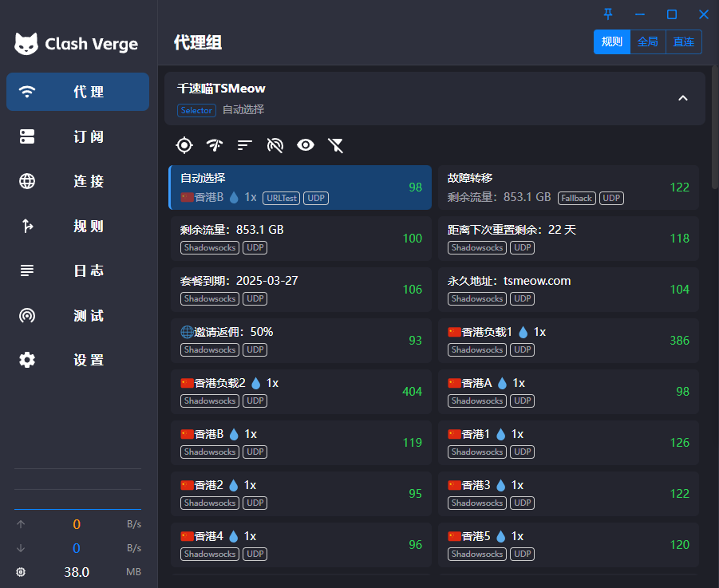Select the 故障转移 fallback node
Screen dimensions: 719x588
(568, 187)
